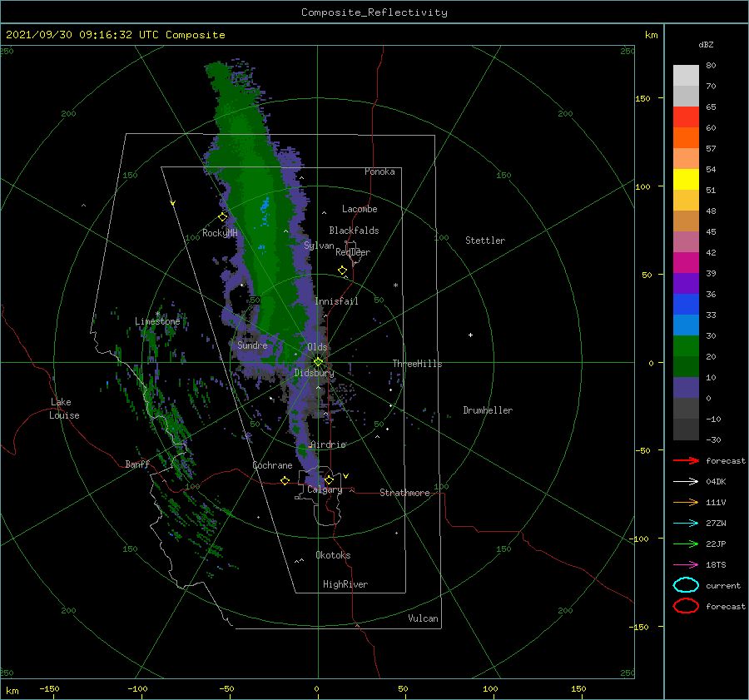The height and width of the screenshot is (700, 749).
Task: Click the 04DK legend label
Action: click(x=716, y=481)
